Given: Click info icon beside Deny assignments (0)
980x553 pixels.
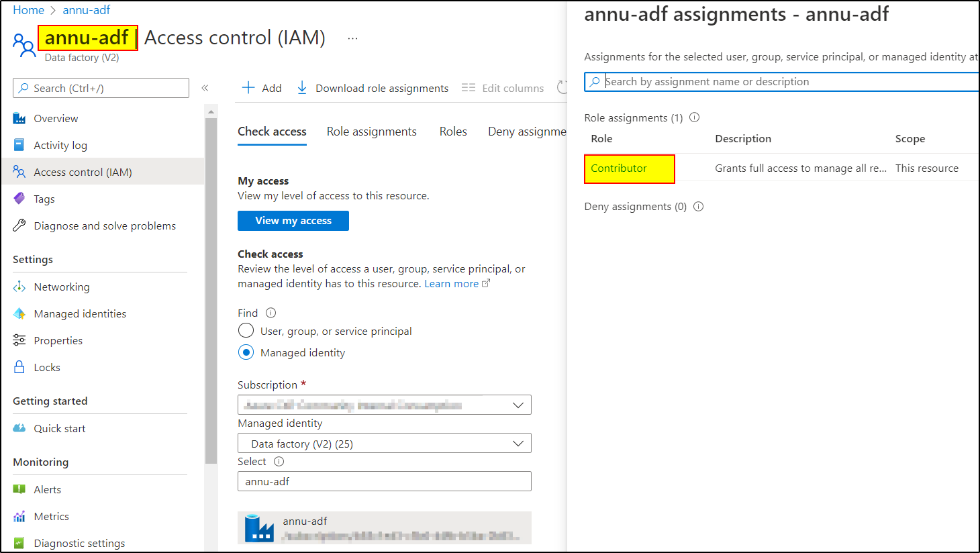Looking at the screenshot, I should 699,207.
